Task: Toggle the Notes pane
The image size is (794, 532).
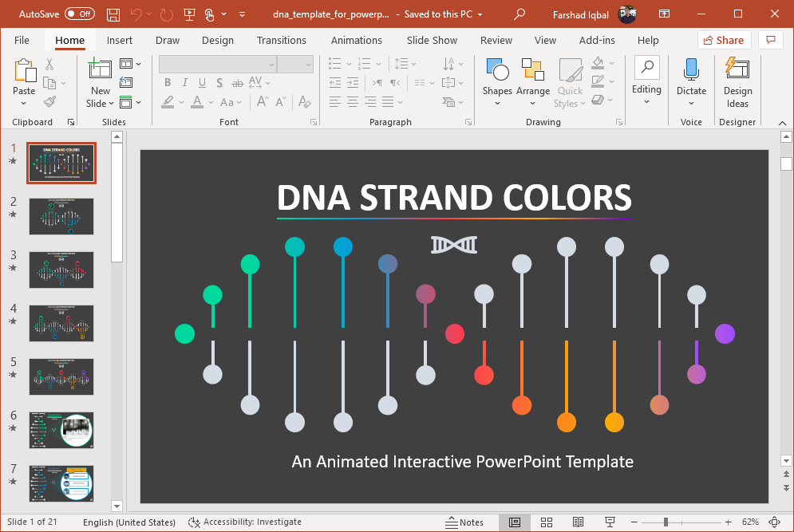Action: 464,522
